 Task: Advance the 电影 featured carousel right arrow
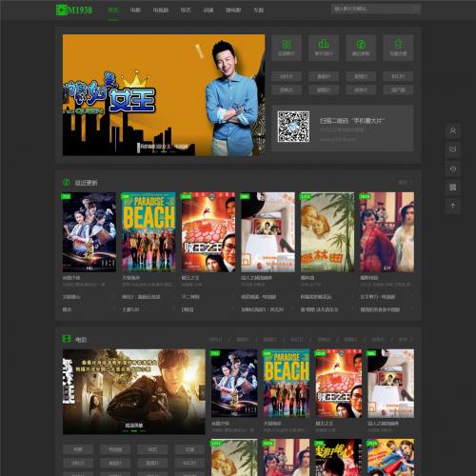click(202, 392)
